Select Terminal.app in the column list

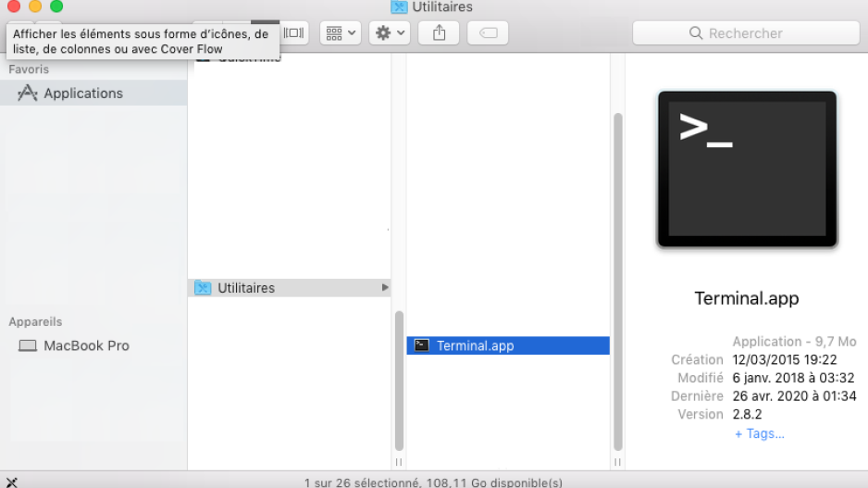508,345
